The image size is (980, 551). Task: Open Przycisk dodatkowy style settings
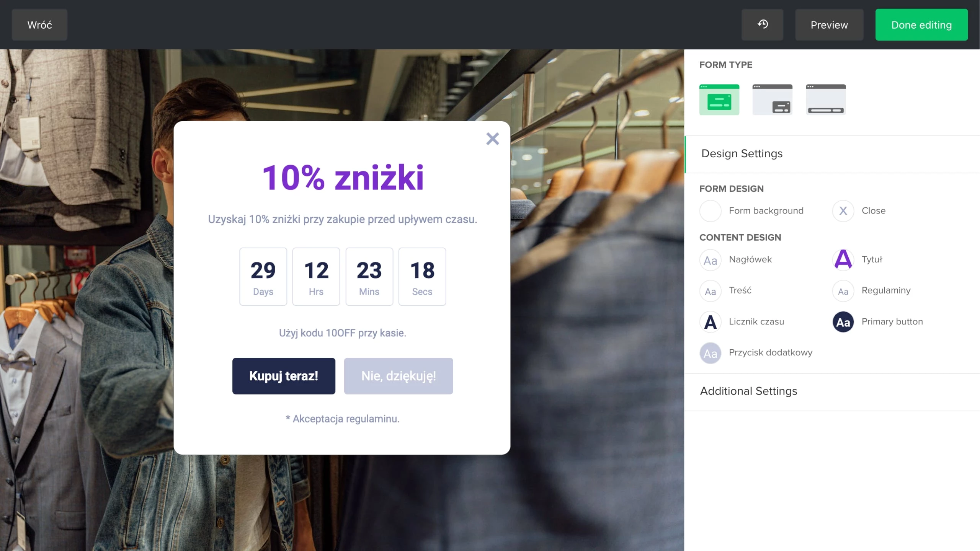point(710,353)
